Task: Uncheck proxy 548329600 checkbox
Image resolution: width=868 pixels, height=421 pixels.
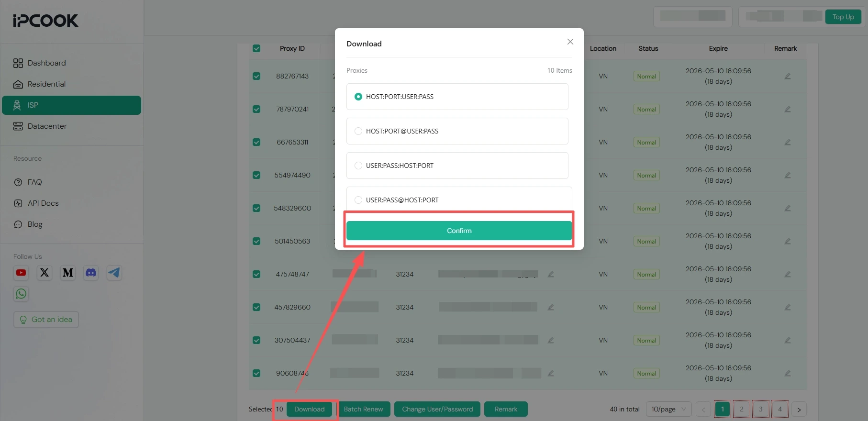Action: pos(256,208)
